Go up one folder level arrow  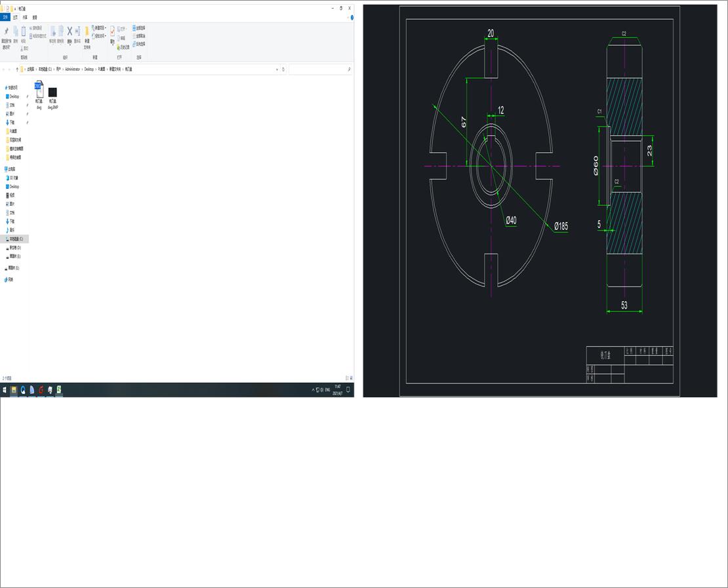coord(17,69)
